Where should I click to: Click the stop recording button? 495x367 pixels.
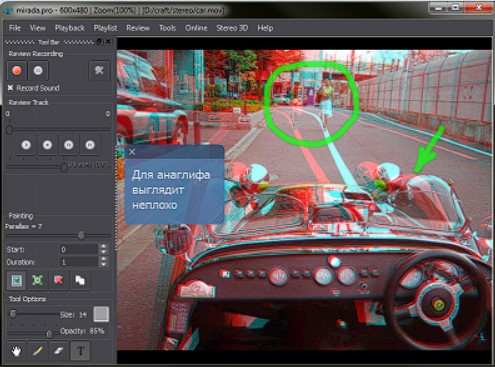point(38,71)
